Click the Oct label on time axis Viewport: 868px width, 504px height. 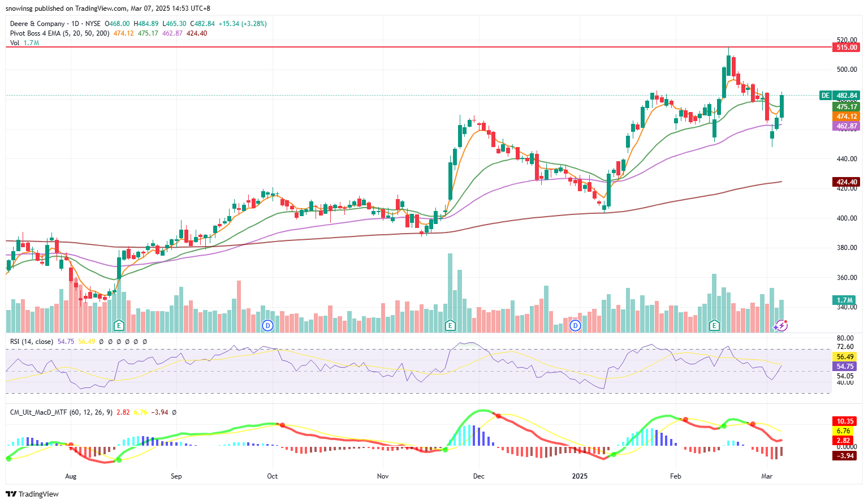(x=273, y=476)
